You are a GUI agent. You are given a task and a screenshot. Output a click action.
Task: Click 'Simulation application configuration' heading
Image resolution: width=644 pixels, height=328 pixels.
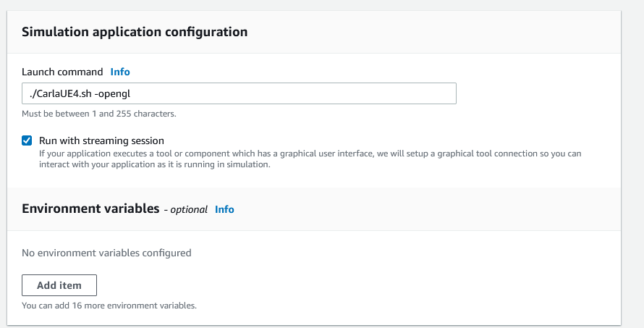point(135,32)
